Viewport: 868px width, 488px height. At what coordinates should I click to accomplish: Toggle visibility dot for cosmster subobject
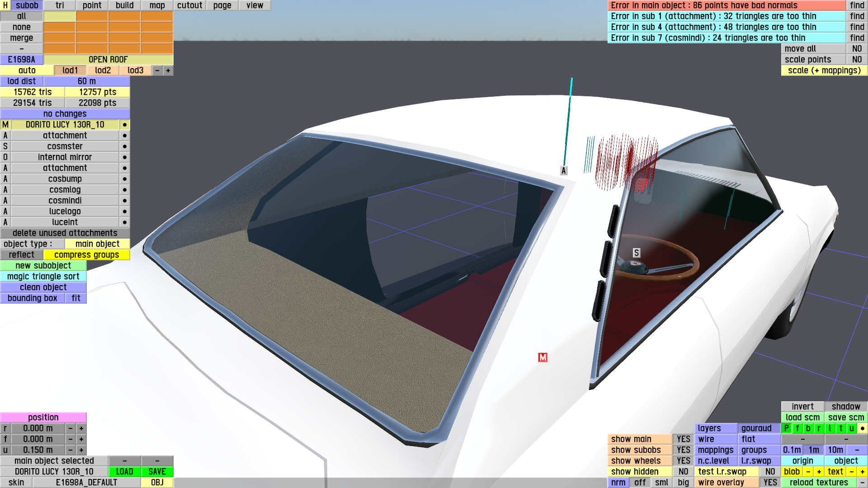pos(125,146)
